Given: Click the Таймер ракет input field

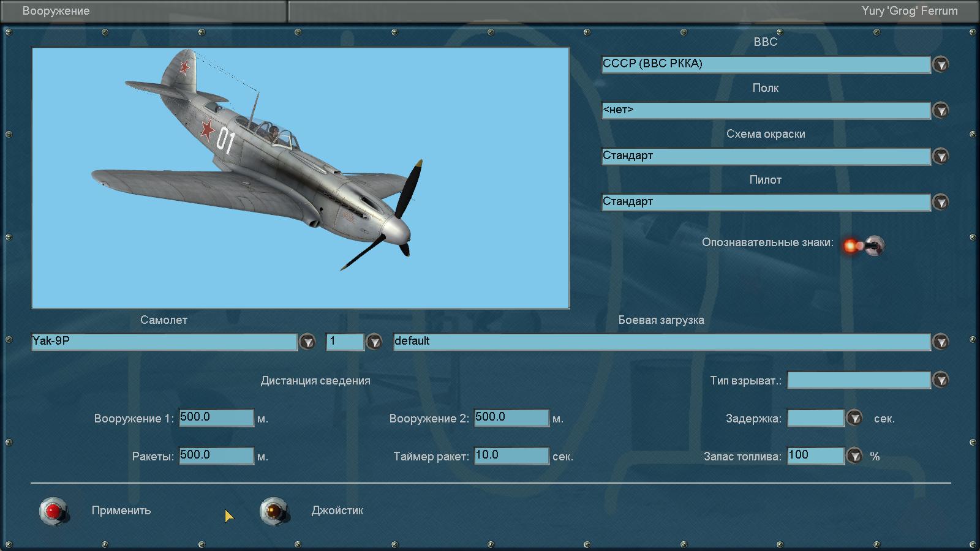Looking at the screenshot, I should tap(511, 455).
